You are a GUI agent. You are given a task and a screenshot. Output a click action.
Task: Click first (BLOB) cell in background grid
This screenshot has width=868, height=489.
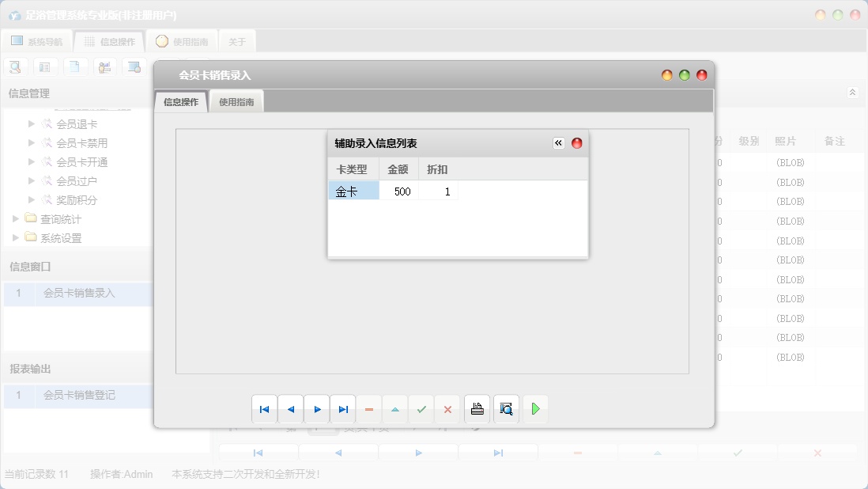pos(791,163)
